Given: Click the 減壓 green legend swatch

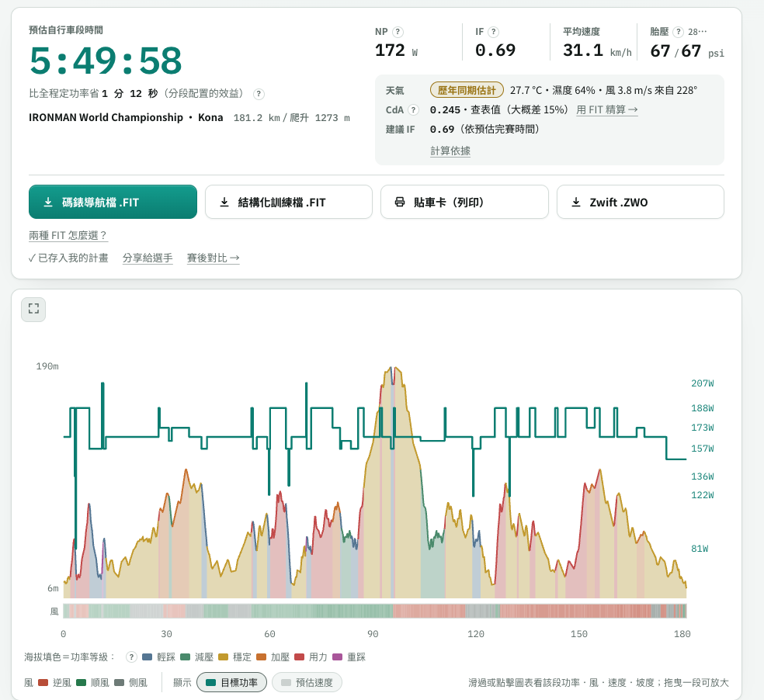Looking at the screenshot, I should click(x=185, y=657).
